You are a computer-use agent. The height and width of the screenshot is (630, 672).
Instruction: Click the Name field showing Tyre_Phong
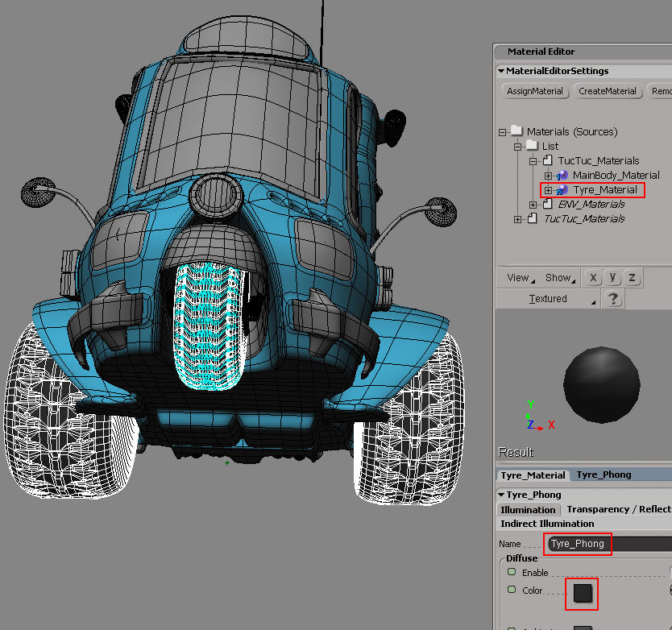[577, 544]
